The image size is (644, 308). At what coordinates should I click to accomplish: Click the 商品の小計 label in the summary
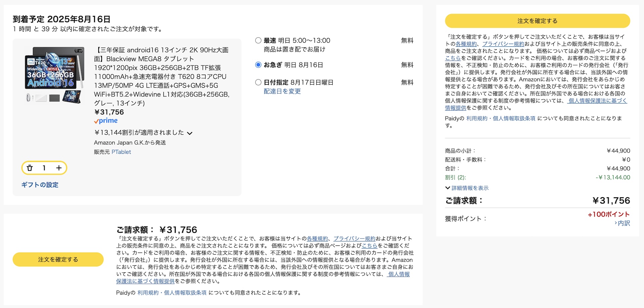[460, 151]
